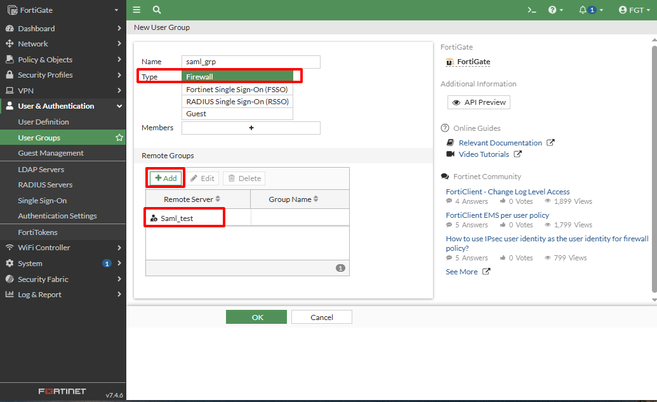This screenshot has width=657, height=402.
Task: Sort by Remote Server column
Action: point(198,199)
